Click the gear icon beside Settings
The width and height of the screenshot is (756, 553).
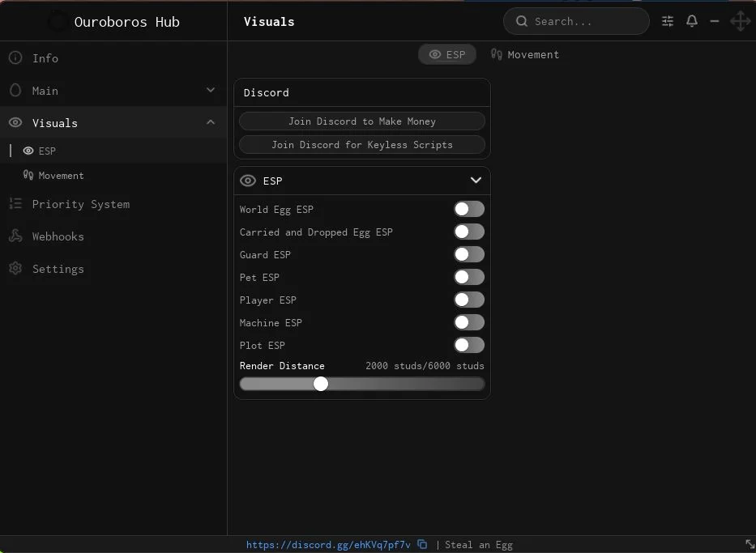[x=15, y=268]
